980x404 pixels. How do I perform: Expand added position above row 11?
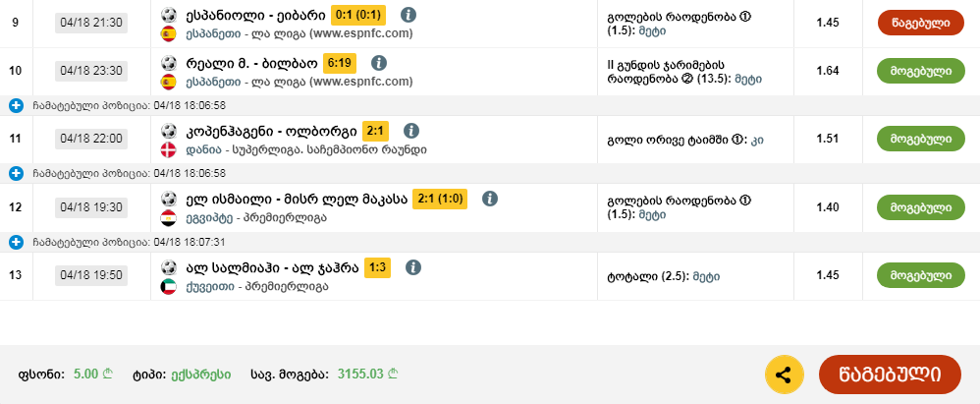(x=16, y=105)
